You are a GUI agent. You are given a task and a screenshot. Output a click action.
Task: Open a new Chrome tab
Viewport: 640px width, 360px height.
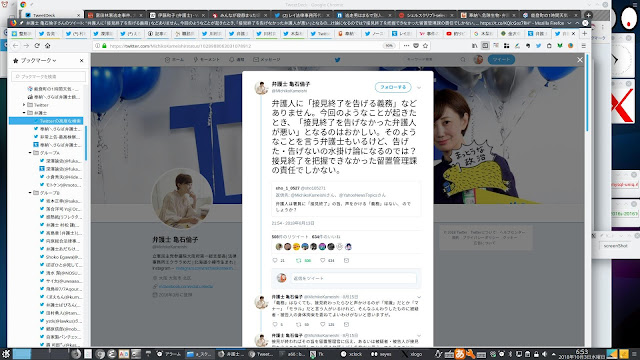coord(588,15)
